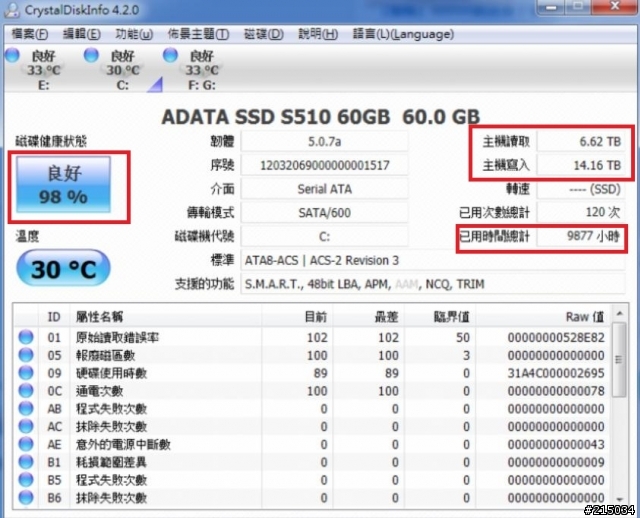Click raw value 0000000528E82
The width and height of the screenshot is (640, 518).
[556, 338]
